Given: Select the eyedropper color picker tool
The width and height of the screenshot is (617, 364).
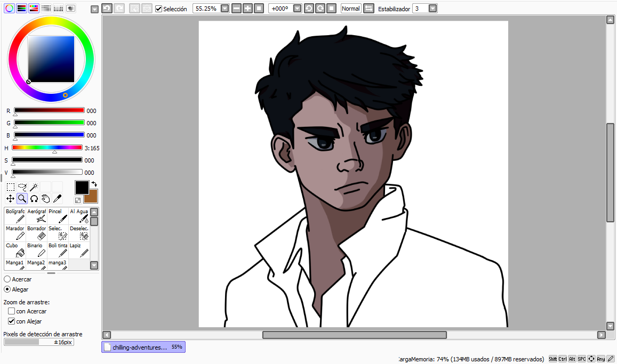Looking at the screenshot, I should (x=58, y=198).
